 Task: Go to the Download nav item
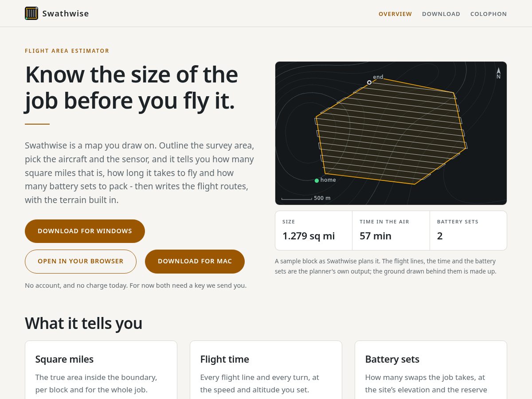[441, 14]
